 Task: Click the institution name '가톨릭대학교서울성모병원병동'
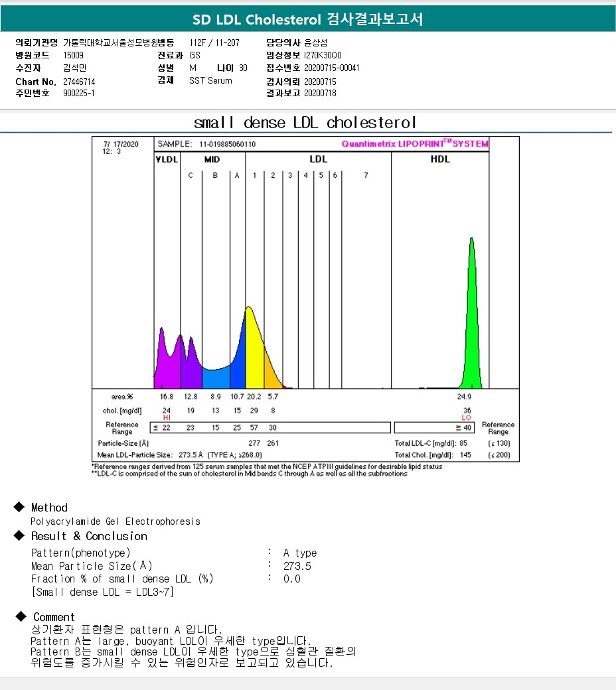pos(118,42)
